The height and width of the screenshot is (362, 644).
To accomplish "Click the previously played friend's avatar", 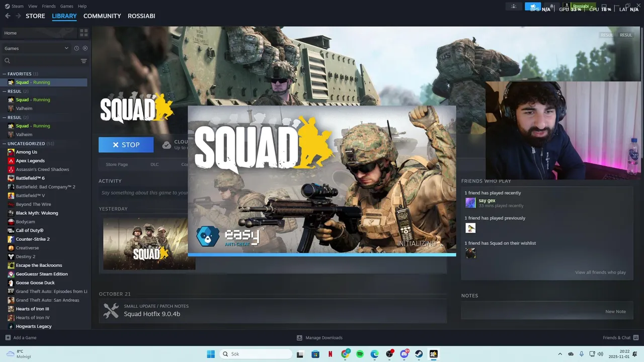I will pos(470,228).
